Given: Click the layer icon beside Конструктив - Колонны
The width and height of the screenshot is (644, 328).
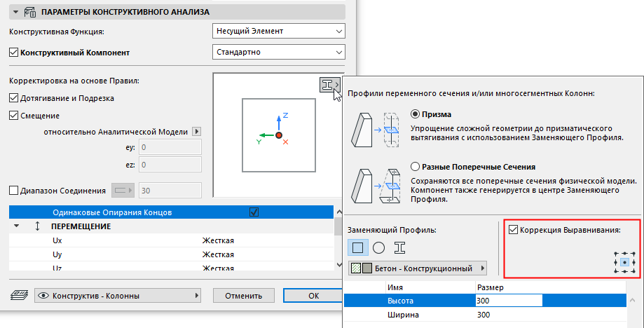Looking at the screenshot, I should pos(19,296).
